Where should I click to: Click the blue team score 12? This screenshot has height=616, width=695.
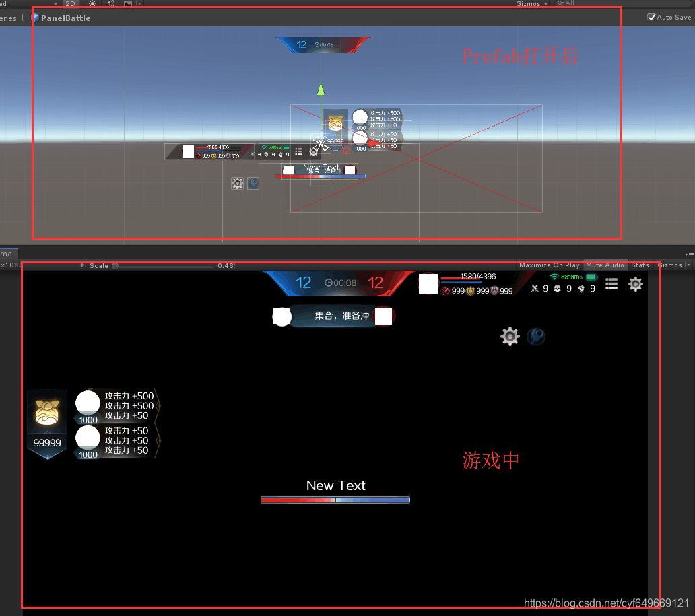[303, 283]
